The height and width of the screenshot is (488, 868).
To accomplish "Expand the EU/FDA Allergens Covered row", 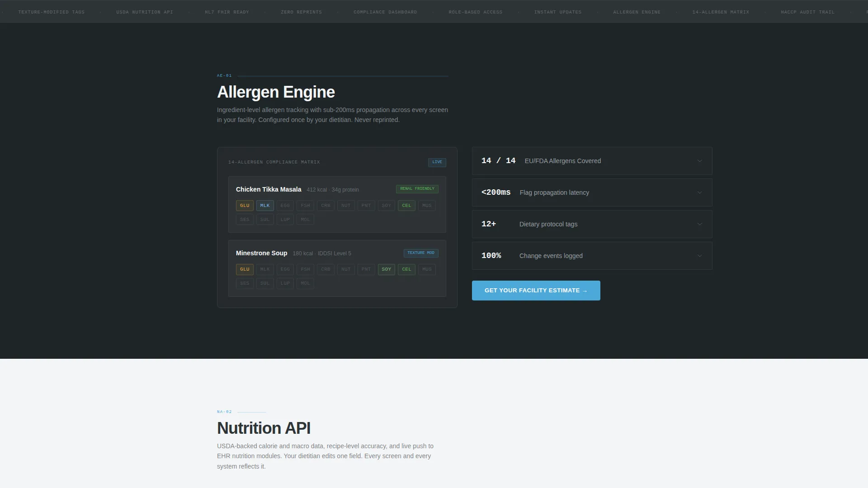I will (592, 161).
